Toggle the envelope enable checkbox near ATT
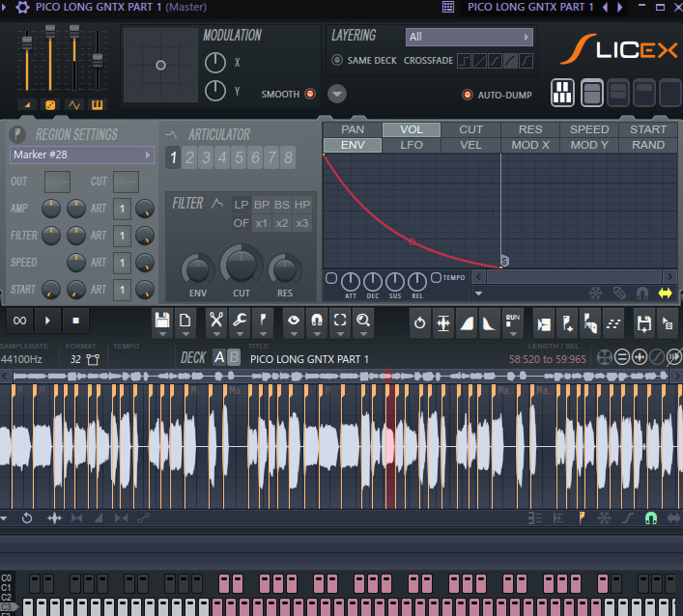683x616 pixels. pos(331,278)
